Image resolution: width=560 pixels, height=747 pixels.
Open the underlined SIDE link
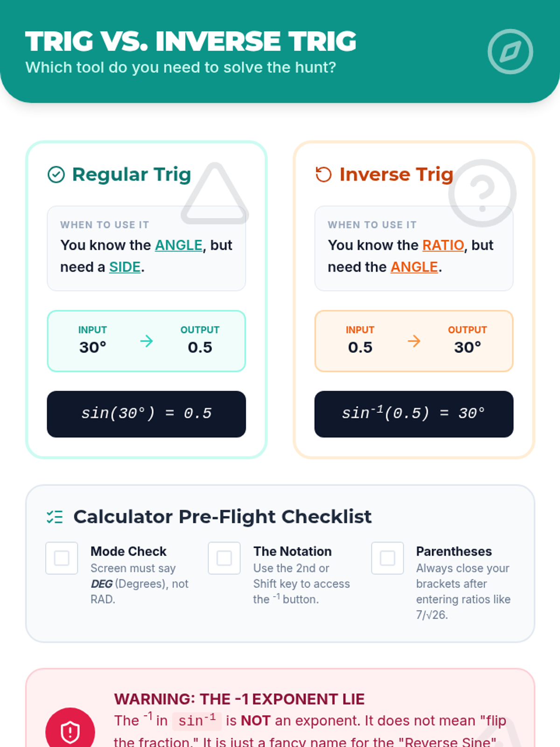click(x=125, y=267)
